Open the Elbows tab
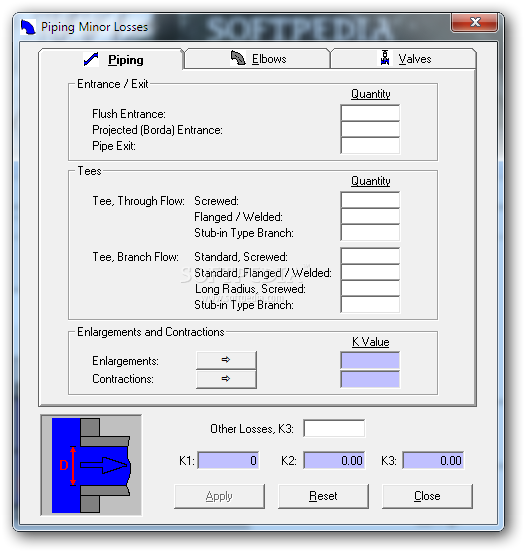This screenshot has height=552, width=525. (257, 58)
